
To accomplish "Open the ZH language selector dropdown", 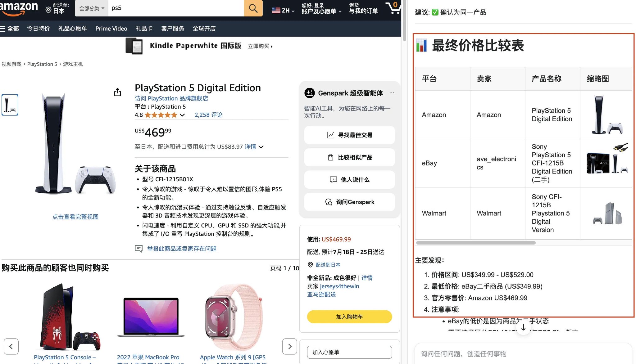I will coord(283,11).
